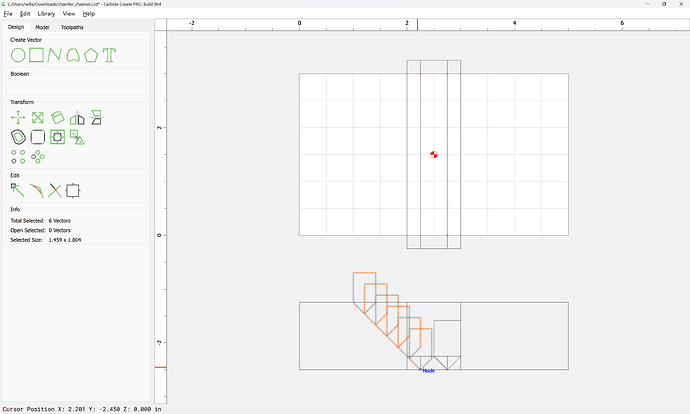The width and height of the screenshot is (690, 414).
Task: Select the Circle vector tool
Action: tap(18, 54)
